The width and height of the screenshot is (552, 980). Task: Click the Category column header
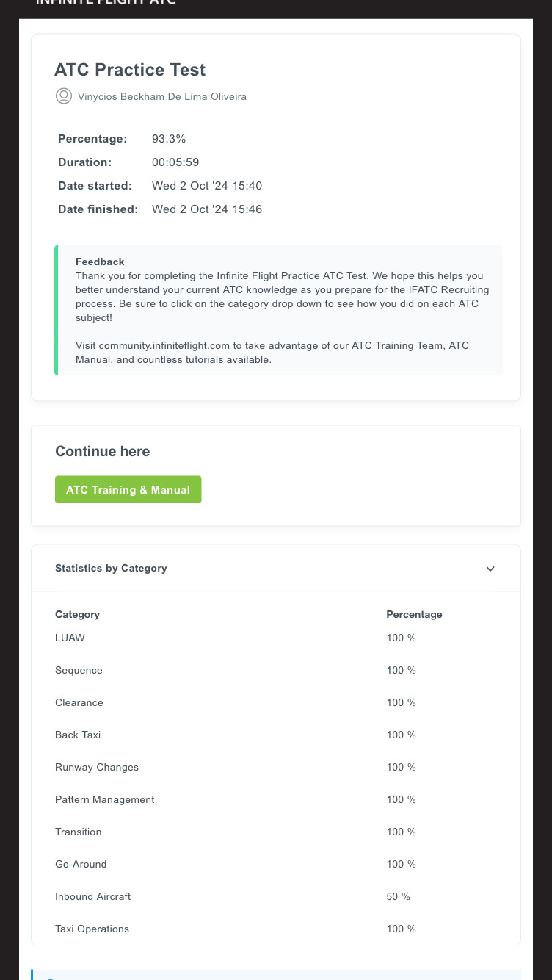click(x=77, y=614)
